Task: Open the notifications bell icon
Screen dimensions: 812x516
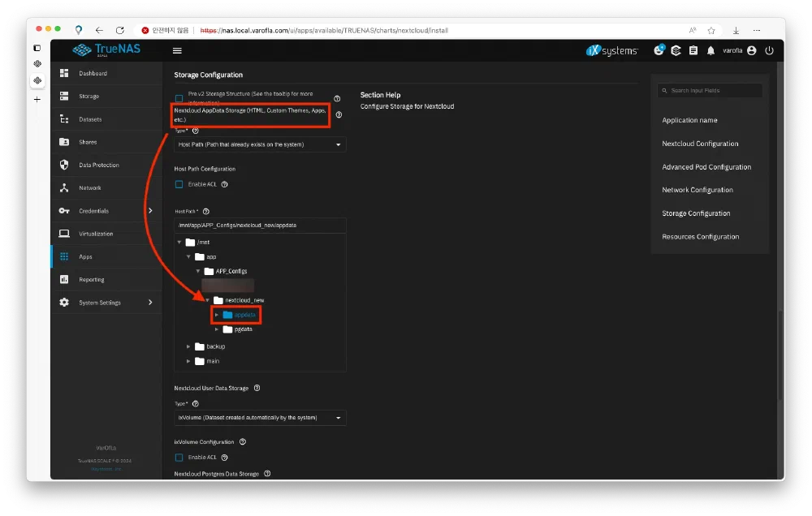Action: point(710,50)
